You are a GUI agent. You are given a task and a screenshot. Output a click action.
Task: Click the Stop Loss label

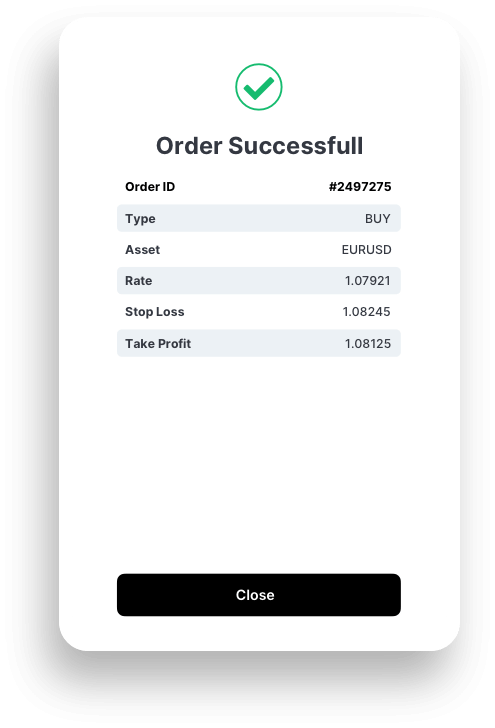(x=155, y=312)
